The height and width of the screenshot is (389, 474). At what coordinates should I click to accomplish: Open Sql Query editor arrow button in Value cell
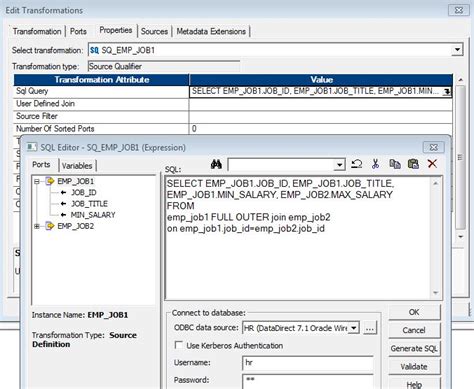tap(446, 92)
